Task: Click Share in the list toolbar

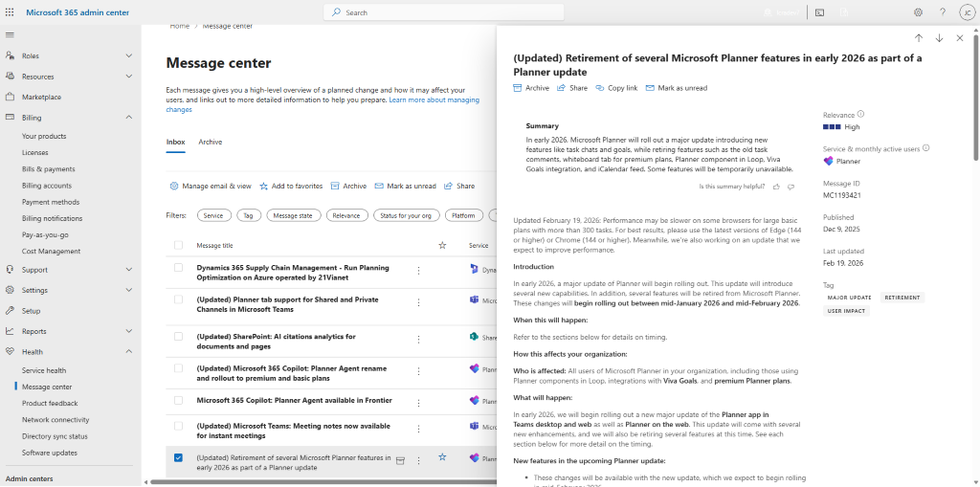Action: tap(459, 186)
